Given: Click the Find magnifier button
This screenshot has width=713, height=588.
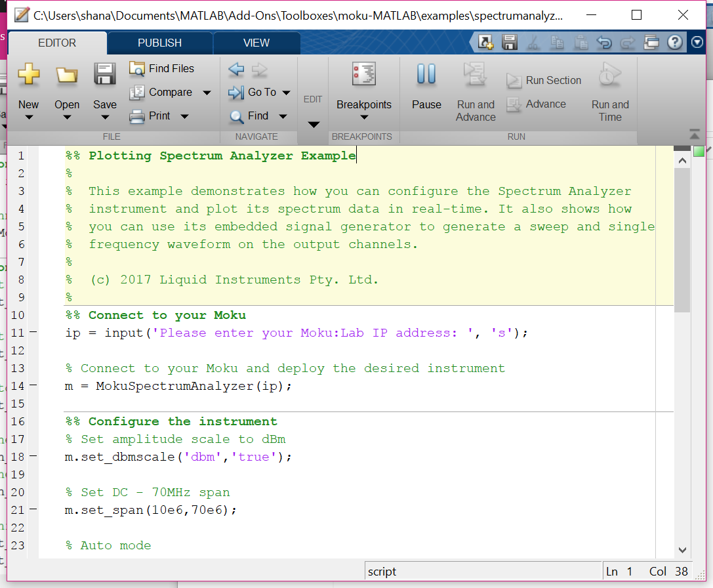Looking at the screenshot, I should point(249,116).
